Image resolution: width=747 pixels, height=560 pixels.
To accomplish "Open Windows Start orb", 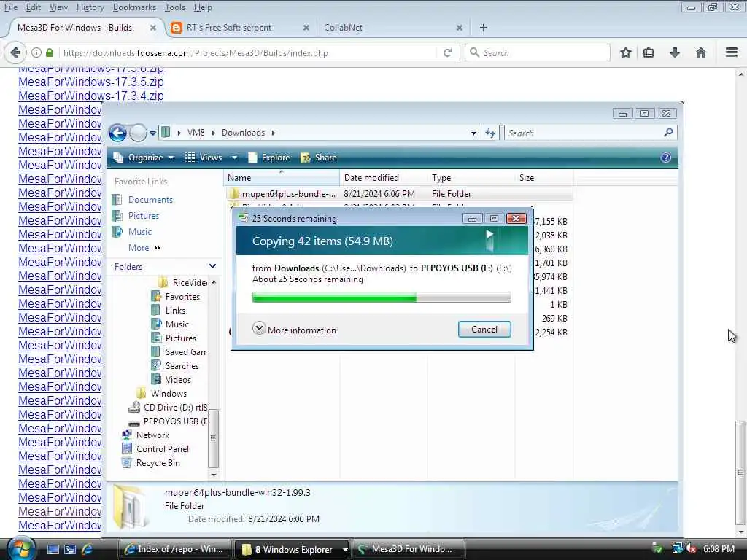I will point(21,548).
